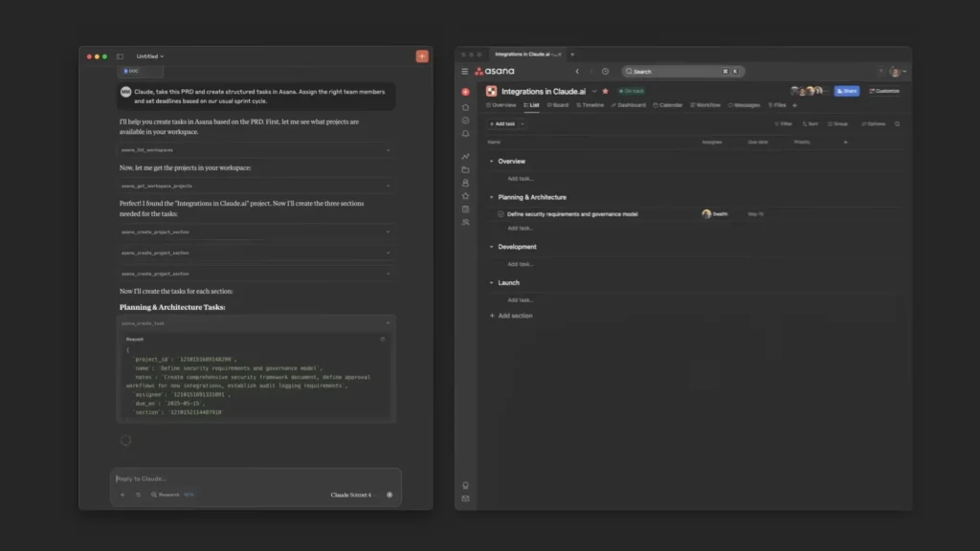Click the Add task button
This screenshot has width=980, height=551.
coord(502,123)
